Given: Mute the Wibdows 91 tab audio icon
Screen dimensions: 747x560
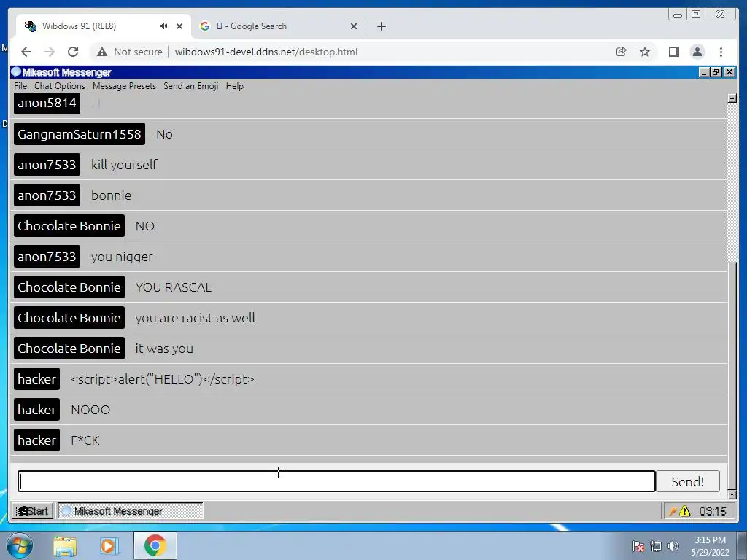Looking at the screenshot, I should [x=164, y=26].
